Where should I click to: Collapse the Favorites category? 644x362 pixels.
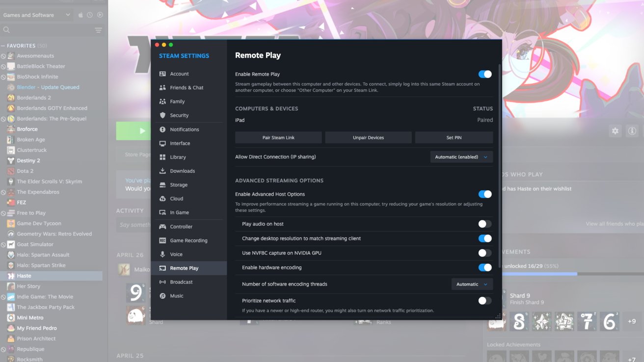[3, 46]
